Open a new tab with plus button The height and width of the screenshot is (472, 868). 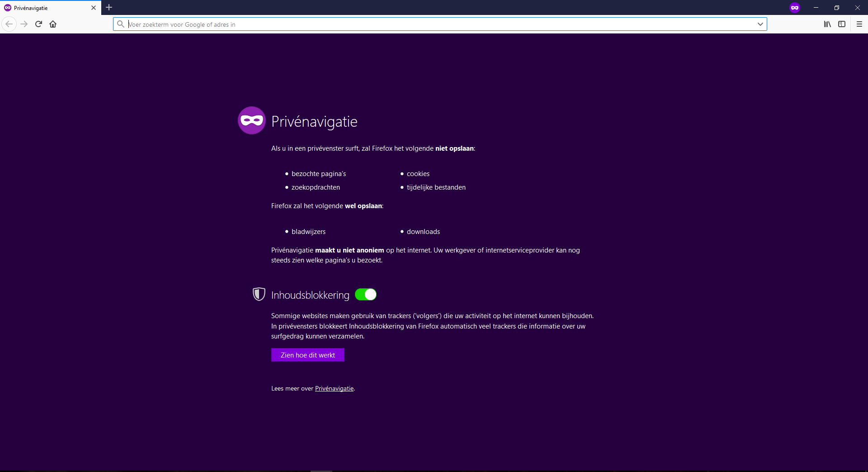(x=109, y=7)
